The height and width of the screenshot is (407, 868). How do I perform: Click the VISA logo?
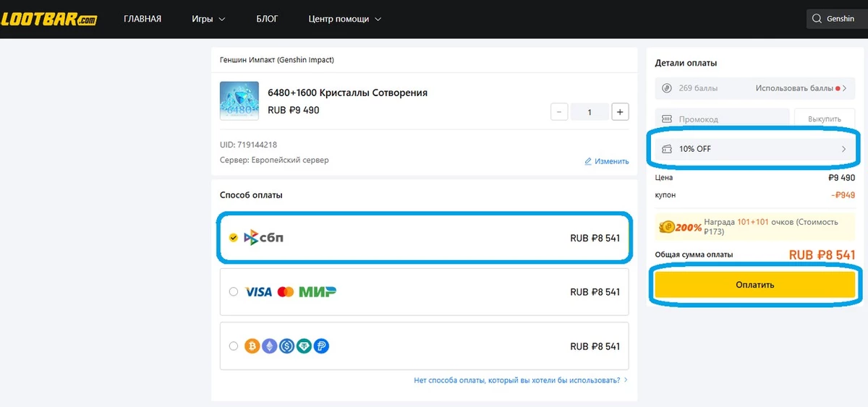[x=258, y=292]
